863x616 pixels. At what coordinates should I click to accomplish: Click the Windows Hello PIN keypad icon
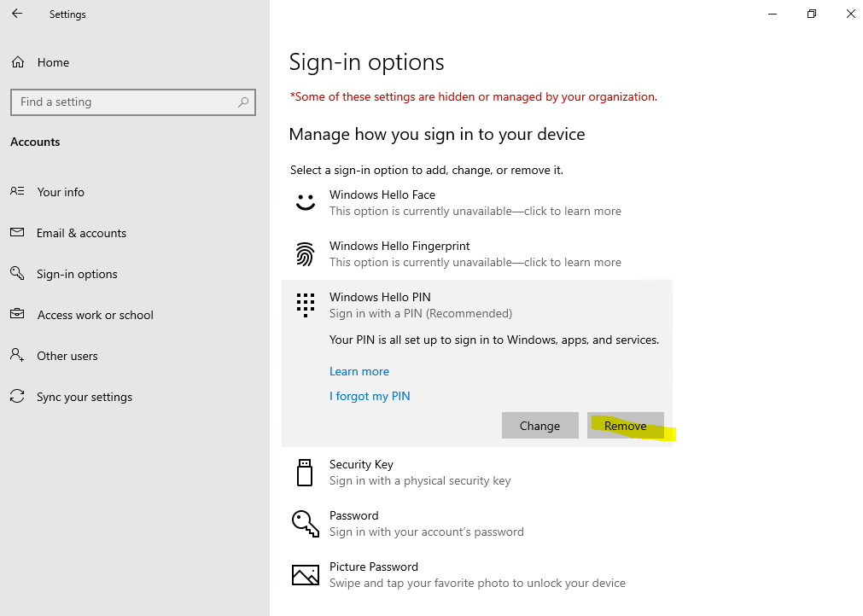tap(306, 305)
